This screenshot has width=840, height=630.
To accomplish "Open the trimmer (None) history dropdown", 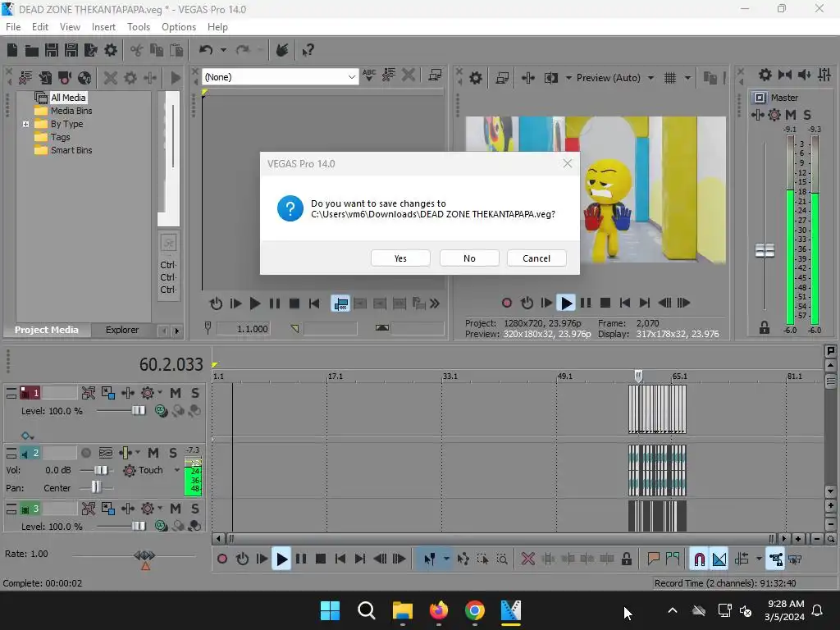I will pos(351,77).
